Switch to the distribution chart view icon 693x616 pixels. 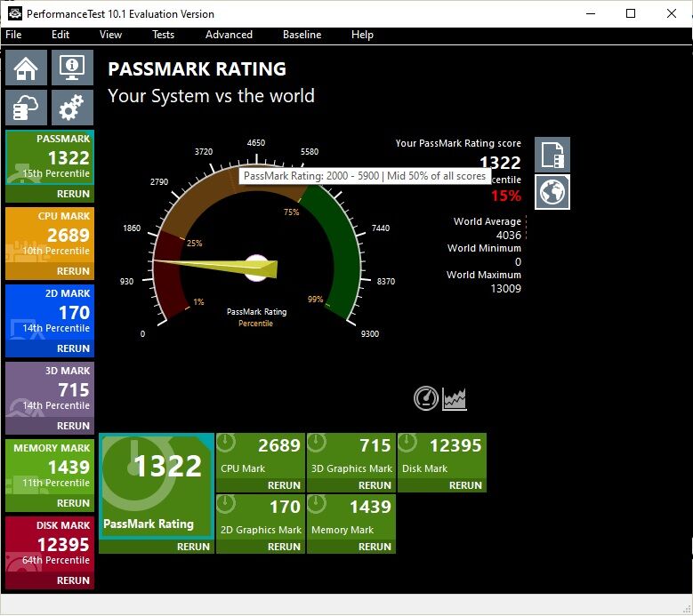point(455,399)
